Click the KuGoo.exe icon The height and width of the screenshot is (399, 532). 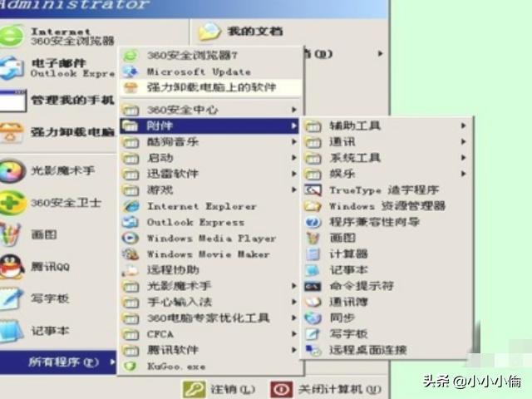pyautogui.click(x=131, y=367)
